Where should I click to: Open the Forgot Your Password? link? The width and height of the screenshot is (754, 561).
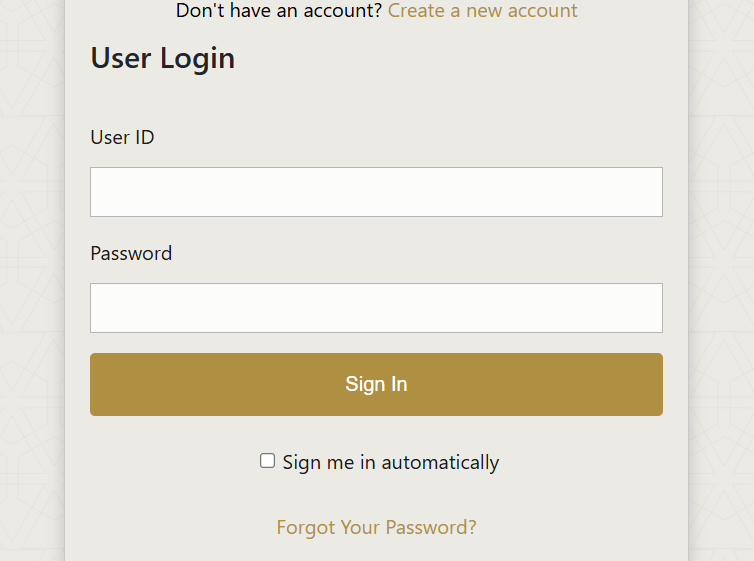click(376, 527)
